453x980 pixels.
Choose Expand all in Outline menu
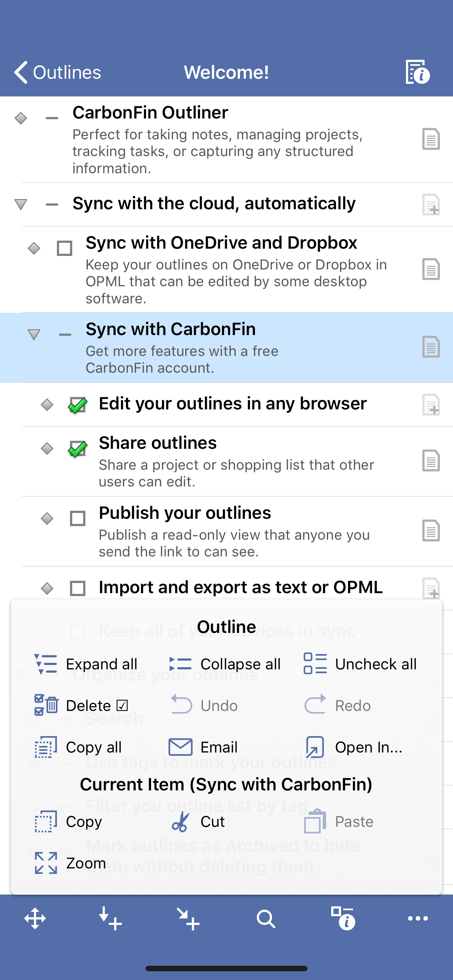86,664
